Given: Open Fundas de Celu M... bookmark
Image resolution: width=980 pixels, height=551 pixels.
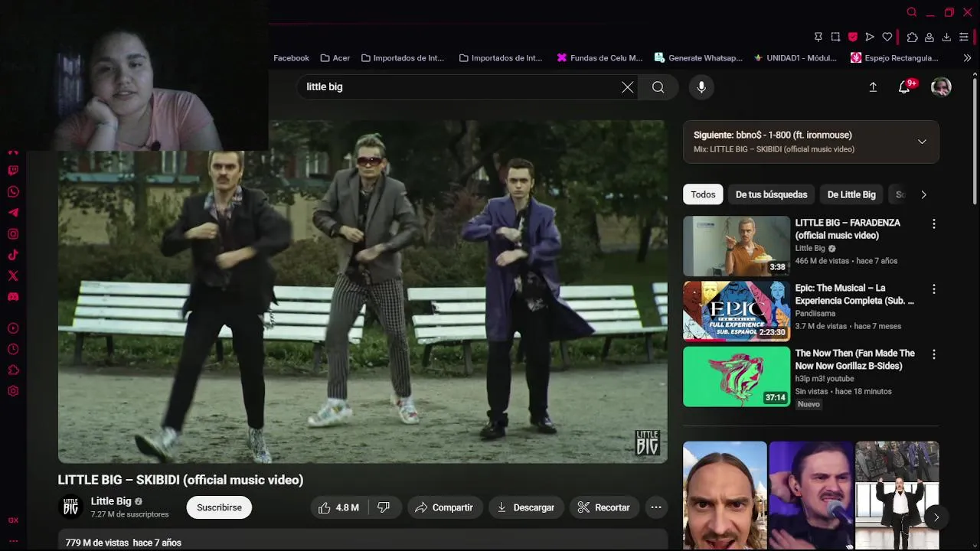Looking at the screenshot, I should (x=599, y=58).
